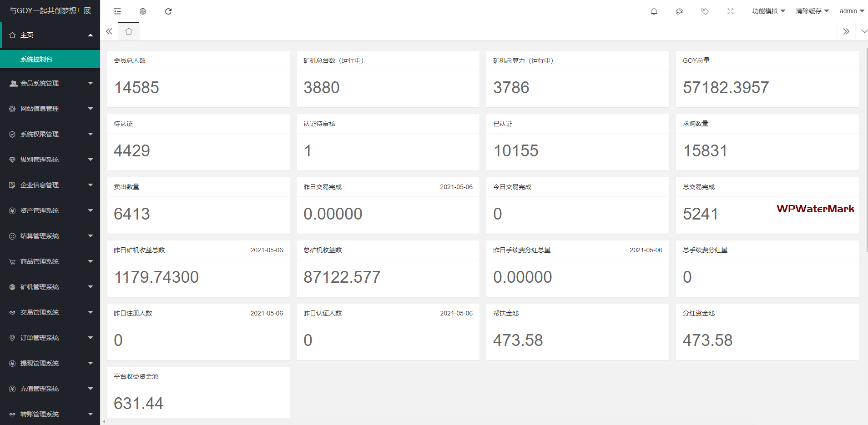
Task: Collapse the 主页 sidebar section
Action: (50, 35)
